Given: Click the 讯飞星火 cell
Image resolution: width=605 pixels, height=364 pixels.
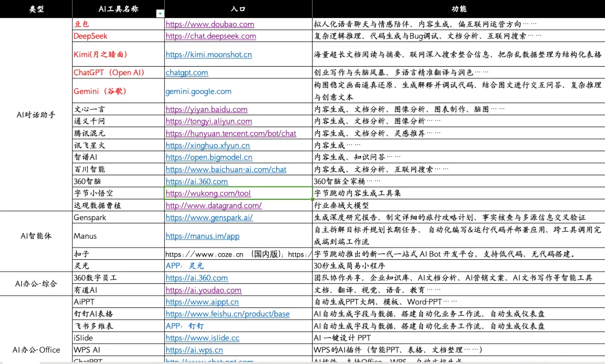Looking at the screenshot, I should 118,146.
